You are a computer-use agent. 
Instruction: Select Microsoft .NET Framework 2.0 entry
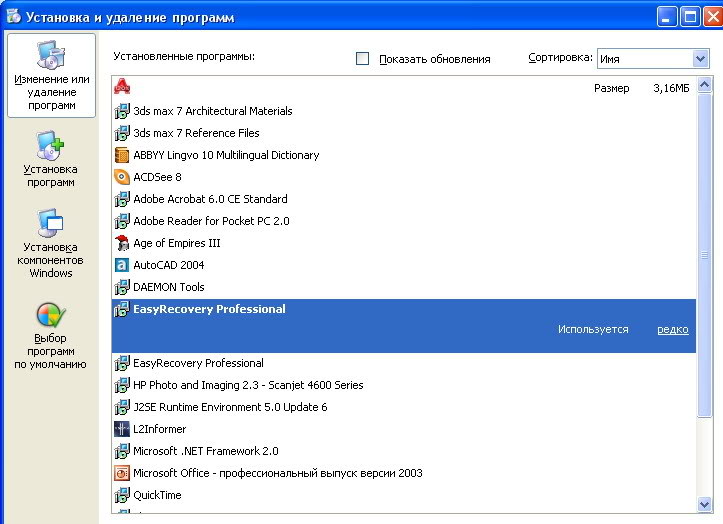click(205, 451)
